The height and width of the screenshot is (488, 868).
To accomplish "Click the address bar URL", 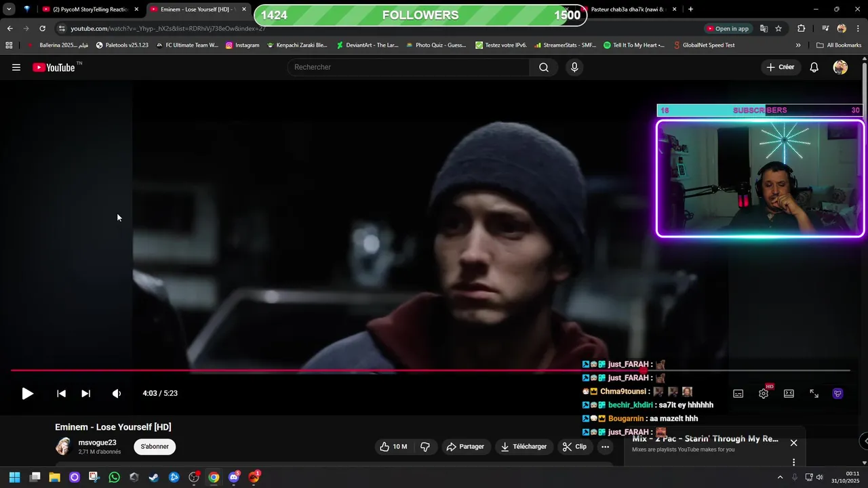I will [x=168, y=28].
